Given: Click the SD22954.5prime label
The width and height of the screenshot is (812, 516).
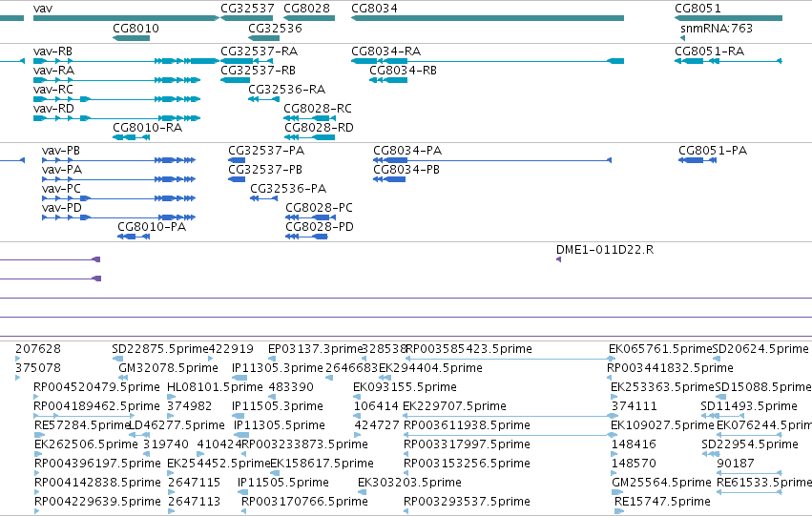Looking at the screenshot, I should [750, 444].
